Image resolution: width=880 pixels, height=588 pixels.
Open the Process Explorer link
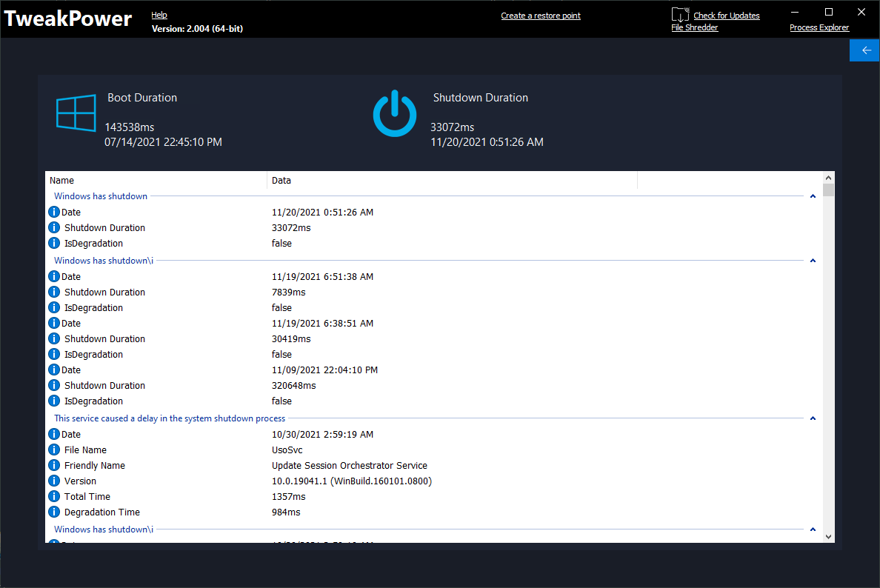pos(819,28)
